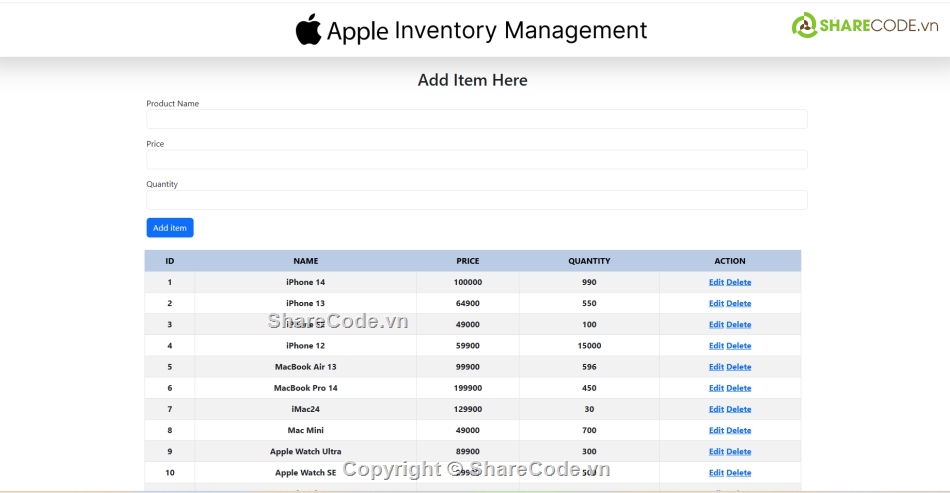The width and height of the screenshot is (950, 493).
Task: Edit the iPhone 13 entry
Action: [716, 303]
